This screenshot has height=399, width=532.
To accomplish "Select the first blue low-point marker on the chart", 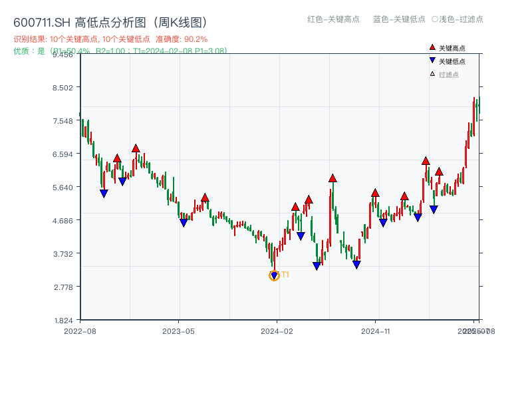I will pos(104,194).
